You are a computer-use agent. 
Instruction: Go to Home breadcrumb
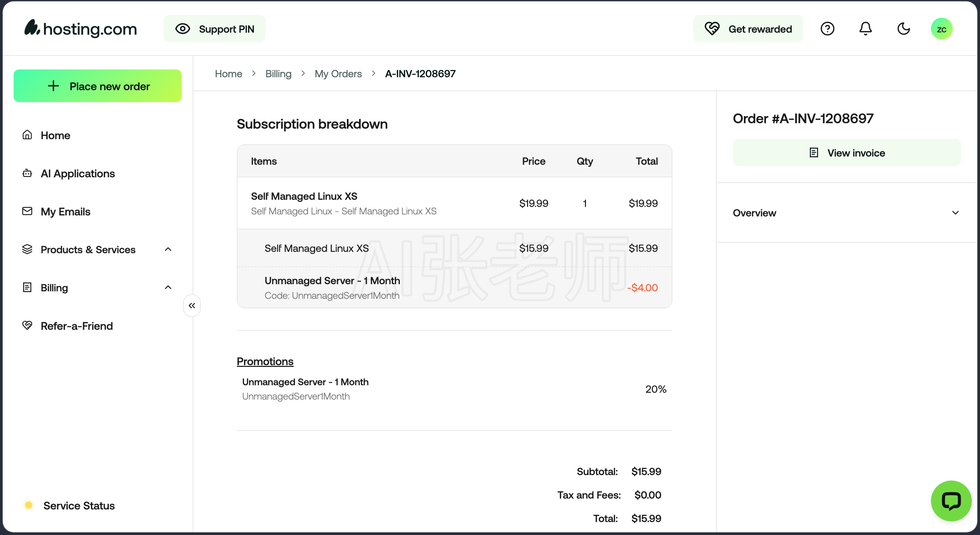(228, 74)
